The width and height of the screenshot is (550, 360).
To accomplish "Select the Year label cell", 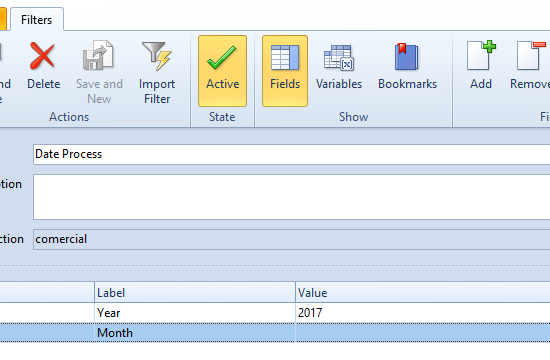I will [x=195, y=313].
